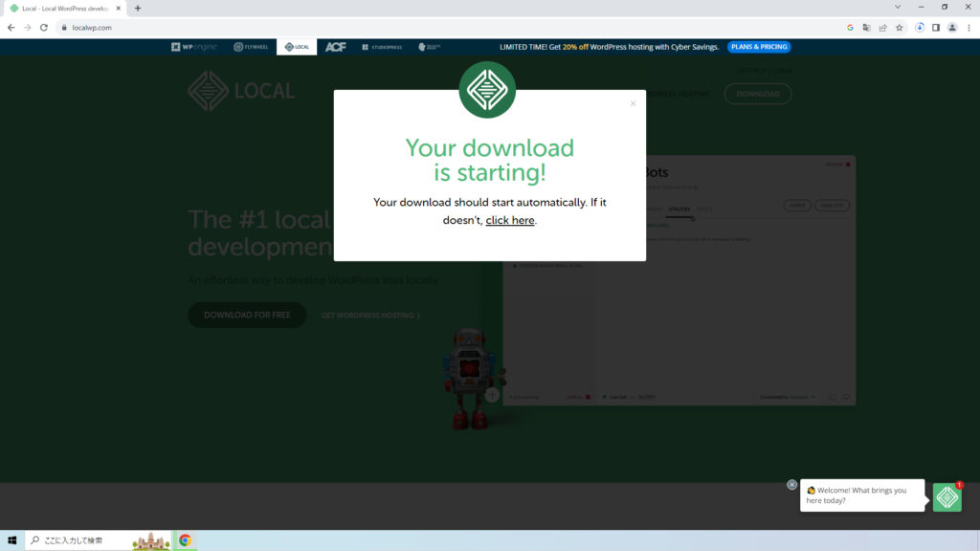Click the robot plus button

point(493,395)
